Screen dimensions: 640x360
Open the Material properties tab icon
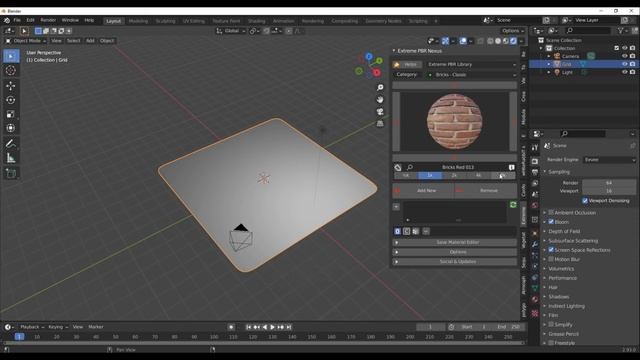[x=535, y=299]
